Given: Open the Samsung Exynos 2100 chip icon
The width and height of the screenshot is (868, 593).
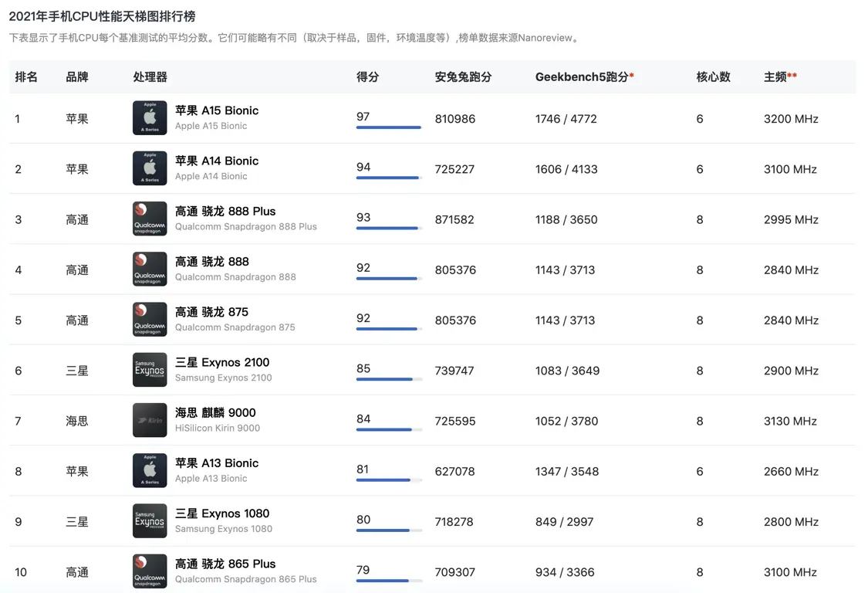Looking at the screenshot, I should coord(150,370).
